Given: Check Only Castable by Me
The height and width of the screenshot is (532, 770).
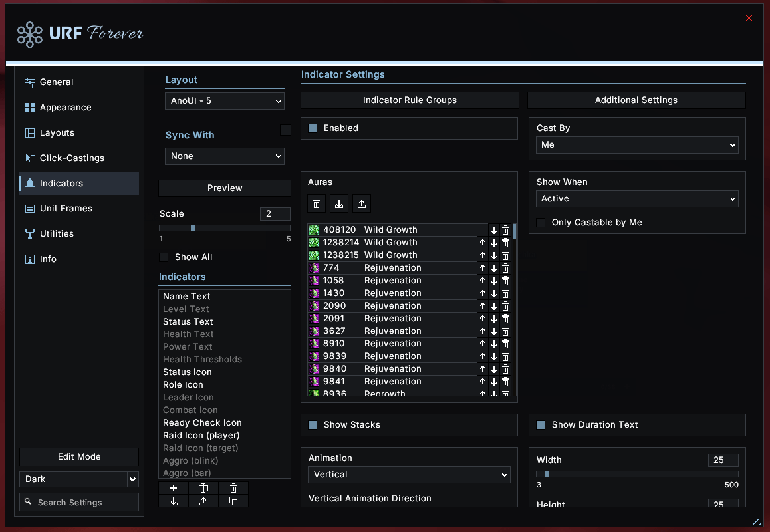Looking at the screenshot, I should [x=541, y=223].
